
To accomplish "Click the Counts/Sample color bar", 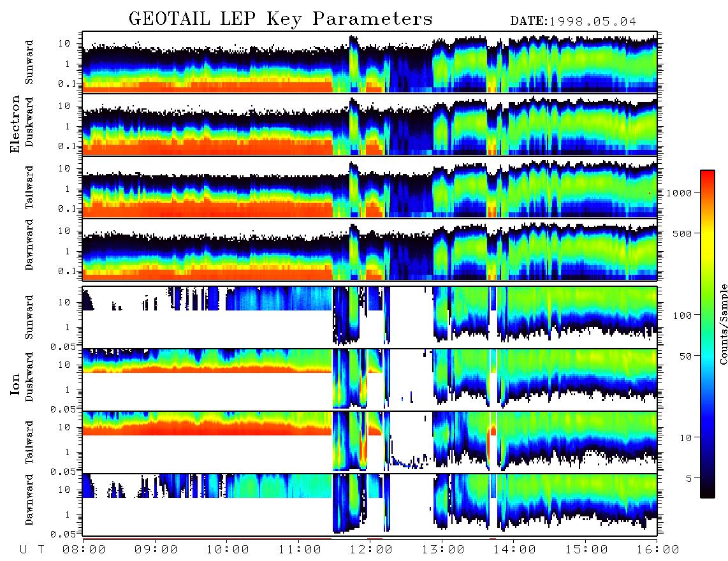I will (708, 334).
